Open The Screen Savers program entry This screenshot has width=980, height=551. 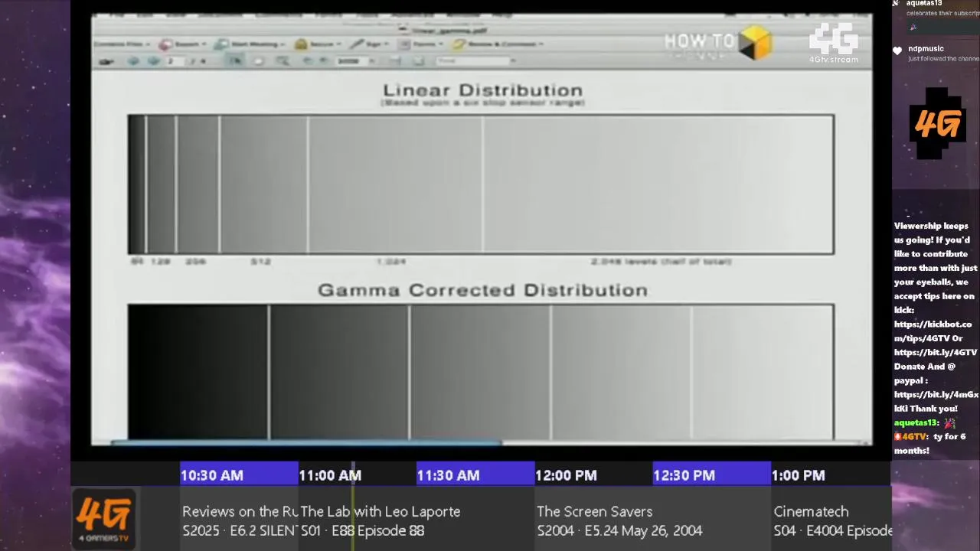click(652, 520)
